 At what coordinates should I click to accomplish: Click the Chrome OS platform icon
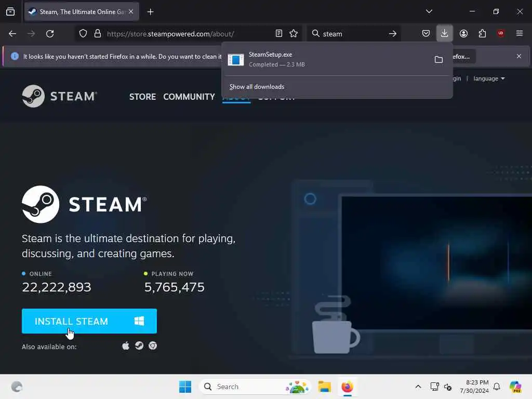[x=153, y=345]
